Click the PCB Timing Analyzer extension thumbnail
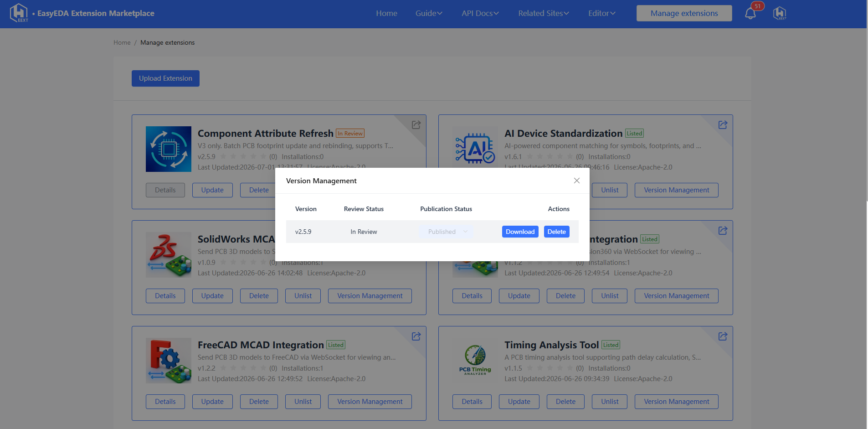The height and width of the screenshot is (429, 868). click(475, 361)
